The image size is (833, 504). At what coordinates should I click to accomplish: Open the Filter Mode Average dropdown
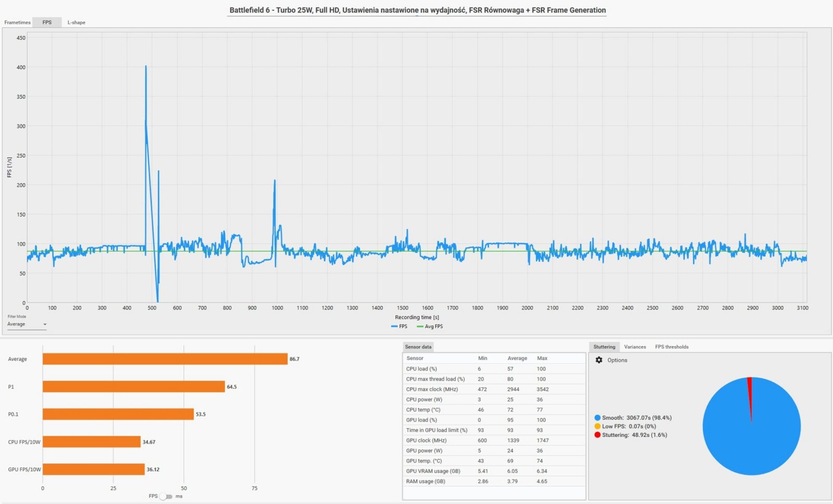(27, 324)
